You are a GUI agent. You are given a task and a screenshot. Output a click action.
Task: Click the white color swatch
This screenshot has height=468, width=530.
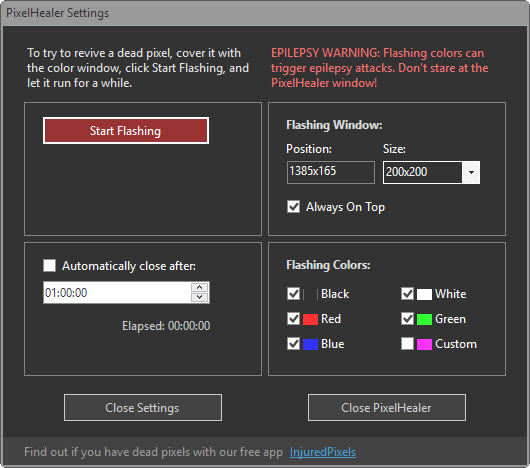[424, 294]
